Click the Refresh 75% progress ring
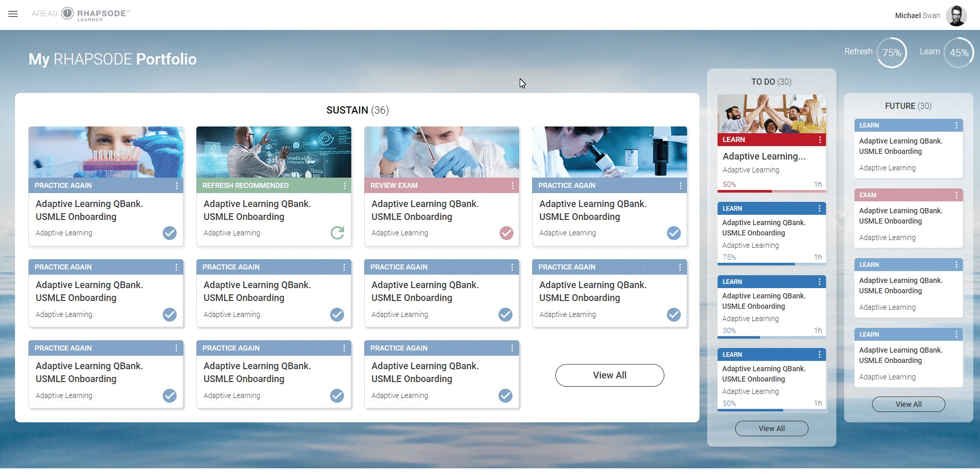 click(x=892, y=53)
